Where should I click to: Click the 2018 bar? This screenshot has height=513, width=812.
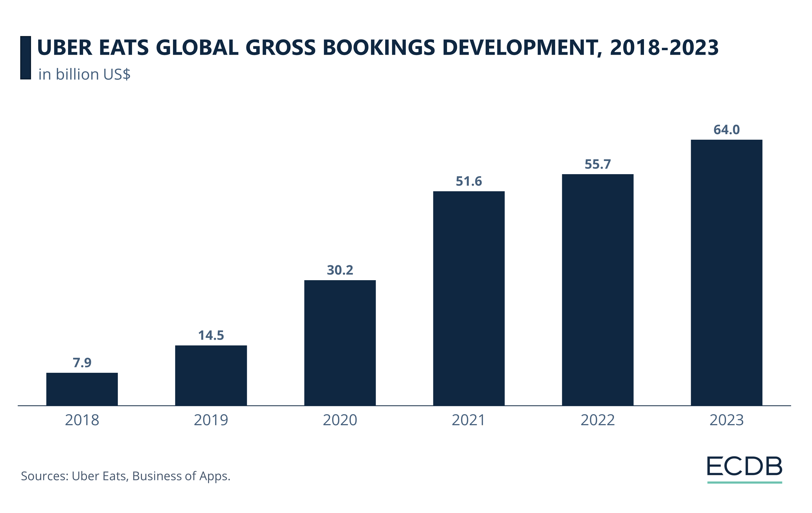82,389
